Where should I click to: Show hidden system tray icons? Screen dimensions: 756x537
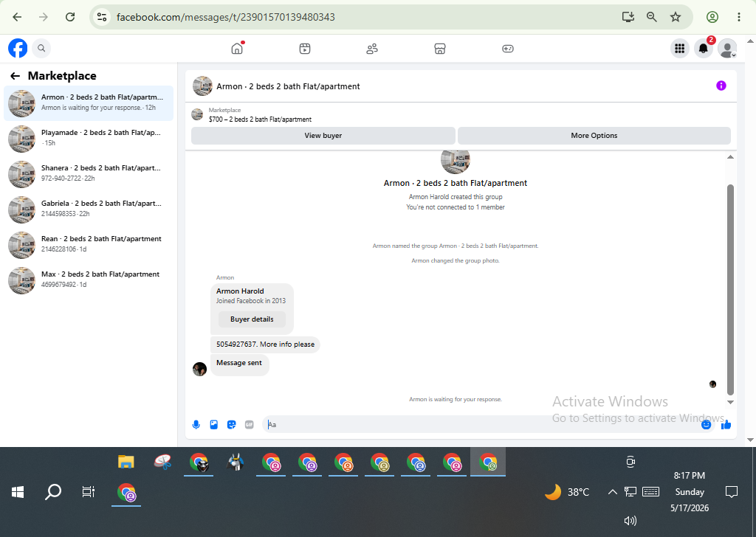pyautogui.click(x=612, y=492)
